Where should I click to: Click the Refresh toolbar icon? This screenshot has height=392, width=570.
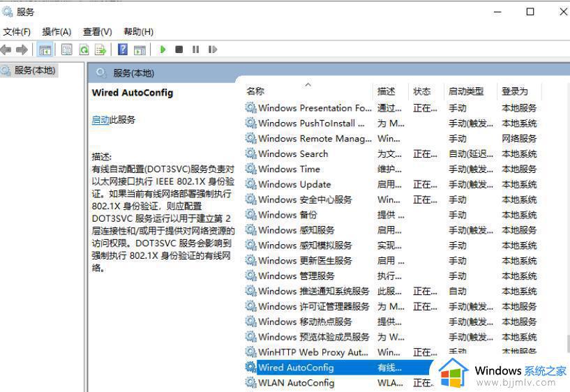tap(84, 50)
